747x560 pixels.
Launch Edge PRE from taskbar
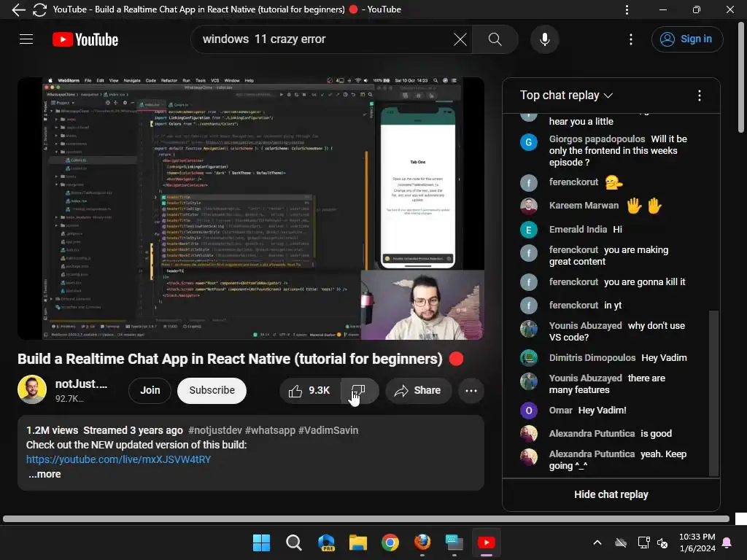coord(326,542)
